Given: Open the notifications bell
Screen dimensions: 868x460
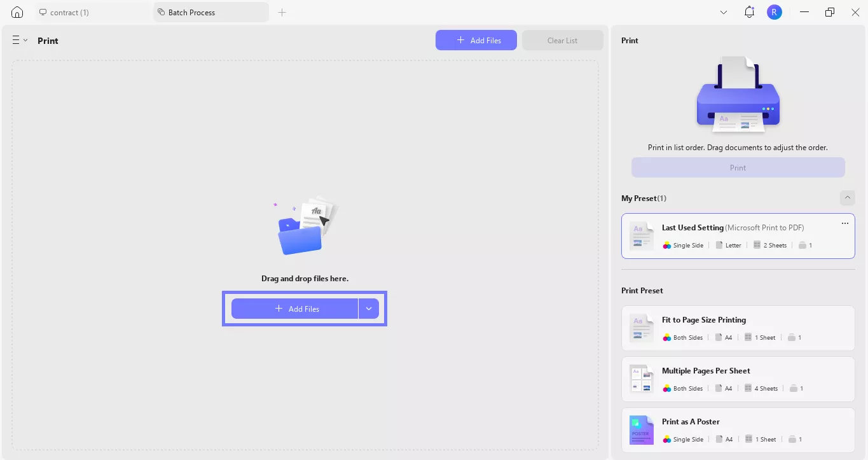Looking at the screenshot, I should [x=749, y=12].
